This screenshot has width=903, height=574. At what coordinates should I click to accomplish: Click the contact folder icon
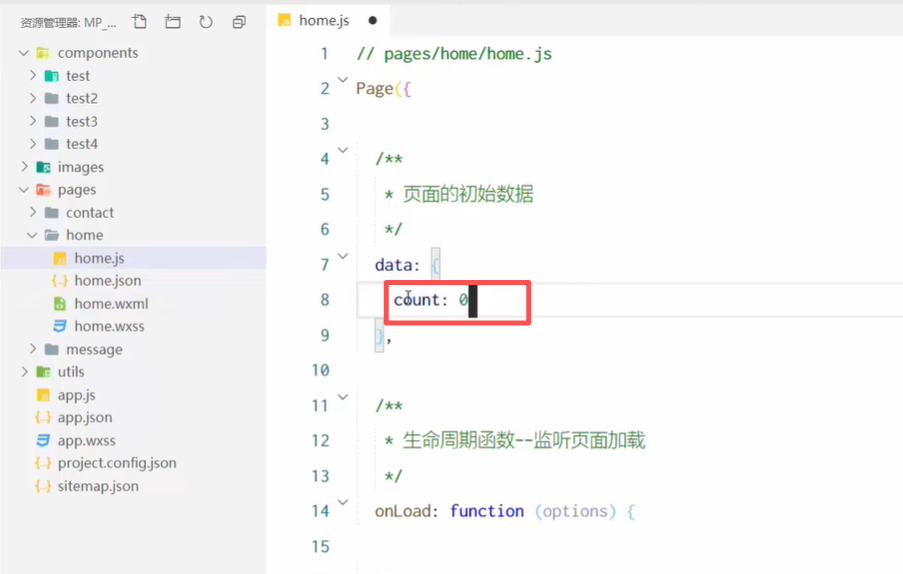(52, 212)
